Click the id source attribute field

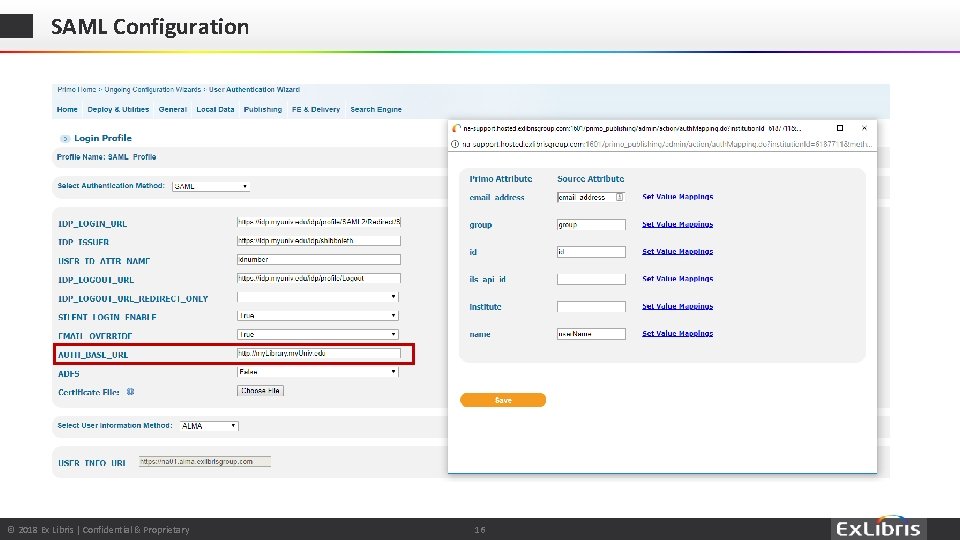pos(591,252)
